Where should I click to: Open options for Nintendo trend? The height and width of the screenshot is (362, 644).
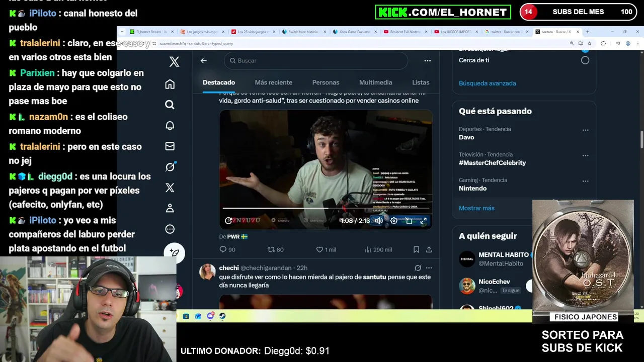click(x=585, y=182)
